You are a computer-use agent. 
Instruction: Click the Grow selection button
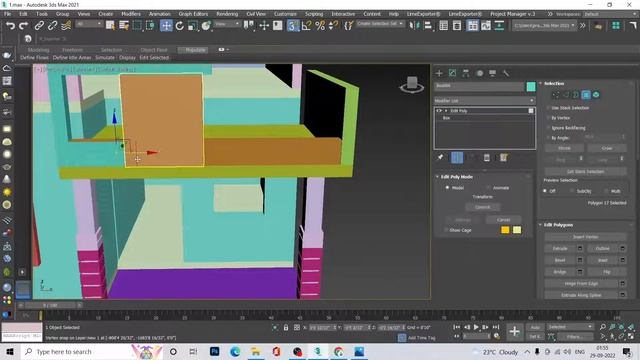[607, 148]
